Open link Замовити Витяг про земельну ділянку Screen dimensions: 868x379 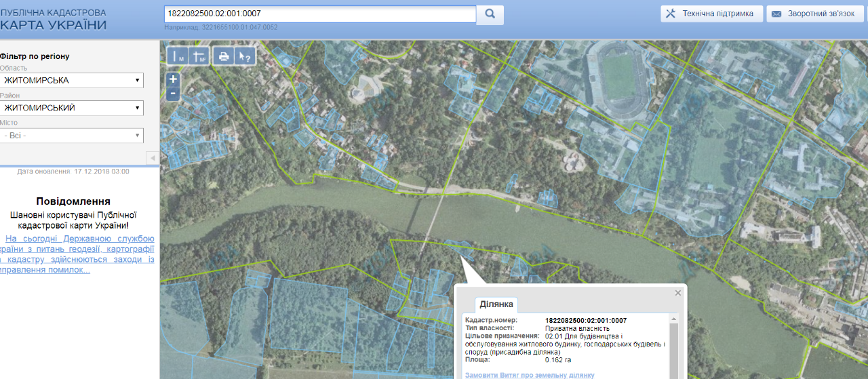point(530,375)
